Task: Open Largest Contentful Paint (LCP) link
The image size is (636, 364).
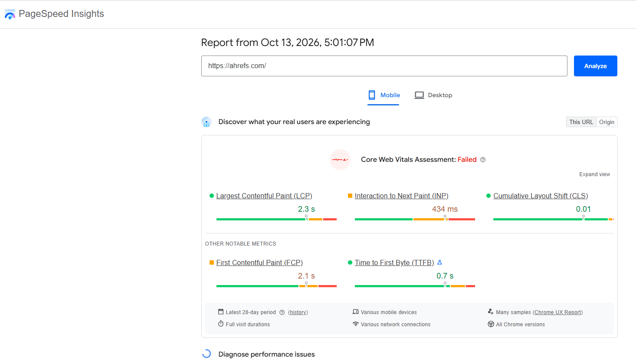Action: point(264,196)
